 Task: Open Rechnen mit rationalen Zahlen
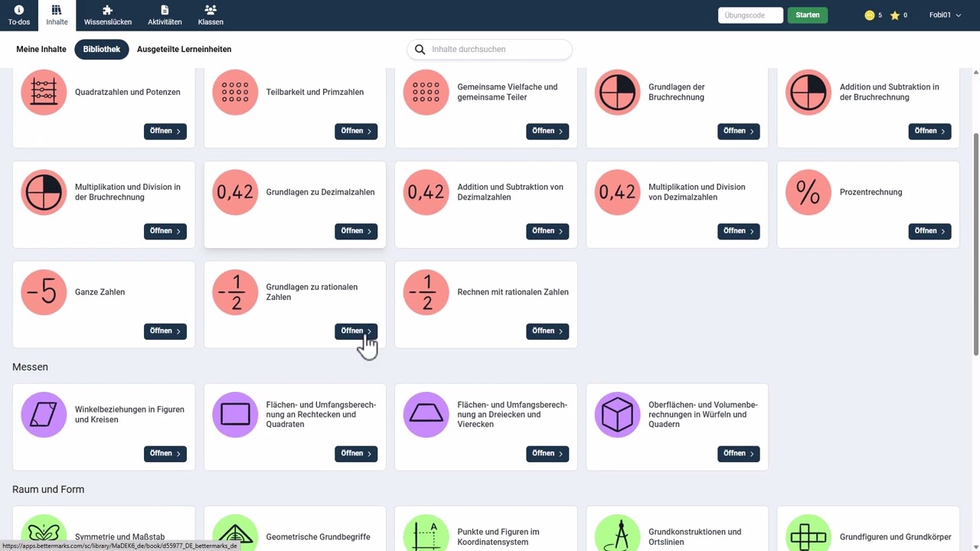[547, 331]
